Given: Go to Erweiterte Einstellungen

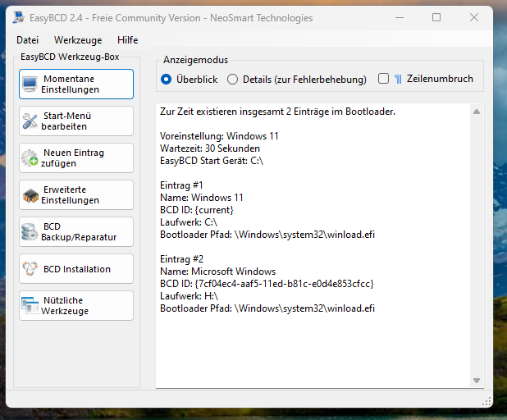Looking at the screenshot, I should point(76,195).
